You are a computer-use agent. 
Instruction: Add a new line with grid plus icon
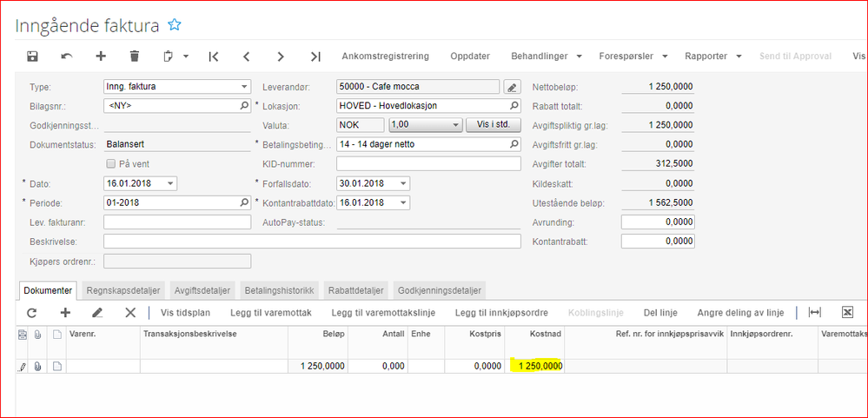[65, 313]
